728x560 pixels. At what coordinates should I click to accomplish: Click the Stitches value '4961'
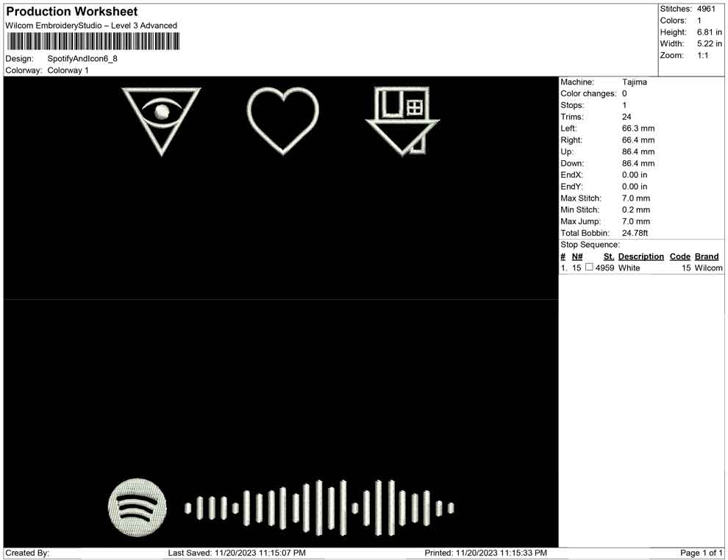tap(706, 9)
